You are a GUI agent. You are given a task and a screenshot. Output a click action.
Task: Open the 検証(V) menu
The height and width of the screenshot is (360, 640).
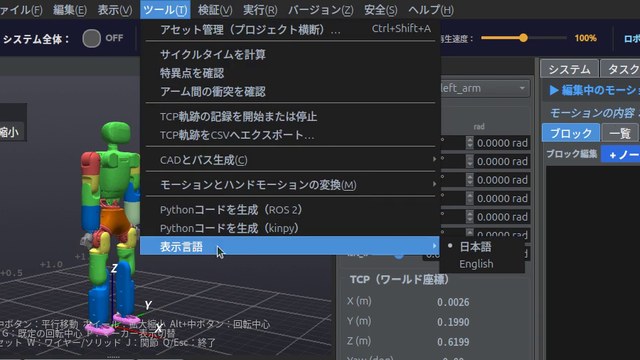point(215,10)
